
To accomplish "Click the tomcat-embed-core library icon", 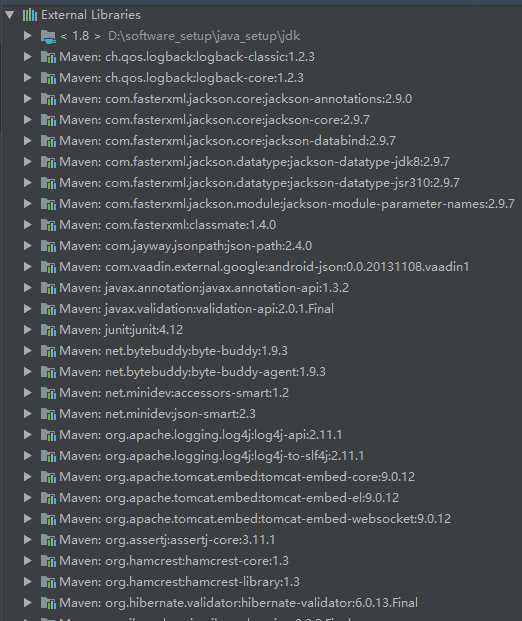I will (48, 477).
